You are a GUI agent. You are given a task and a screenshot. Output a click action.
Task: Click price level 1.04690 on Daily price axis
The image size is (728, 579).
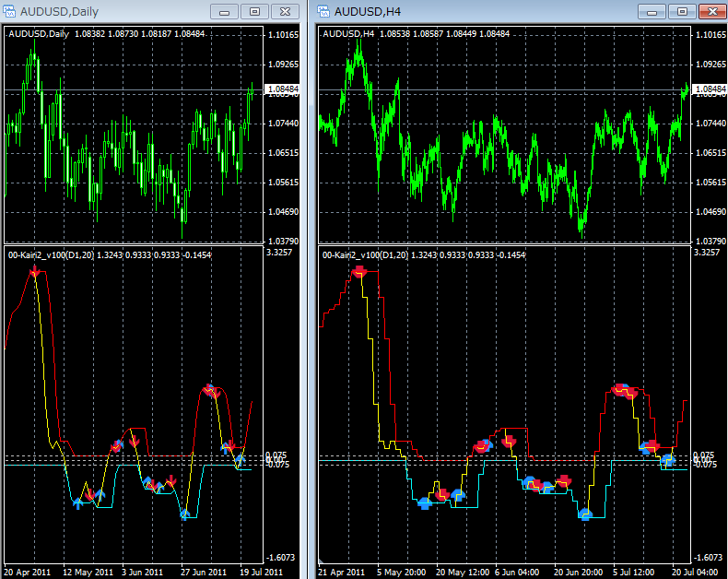click(x=283, y=212)
